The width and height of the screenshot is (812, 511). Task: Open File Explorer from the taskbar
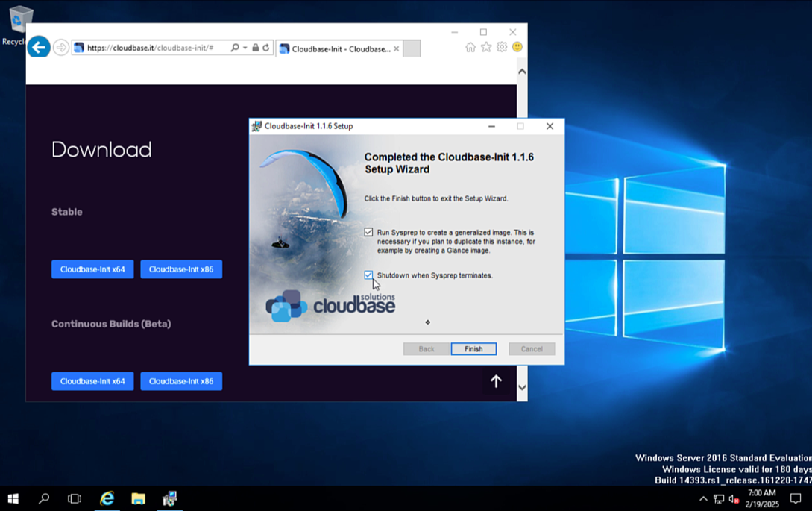coord(138,498)
